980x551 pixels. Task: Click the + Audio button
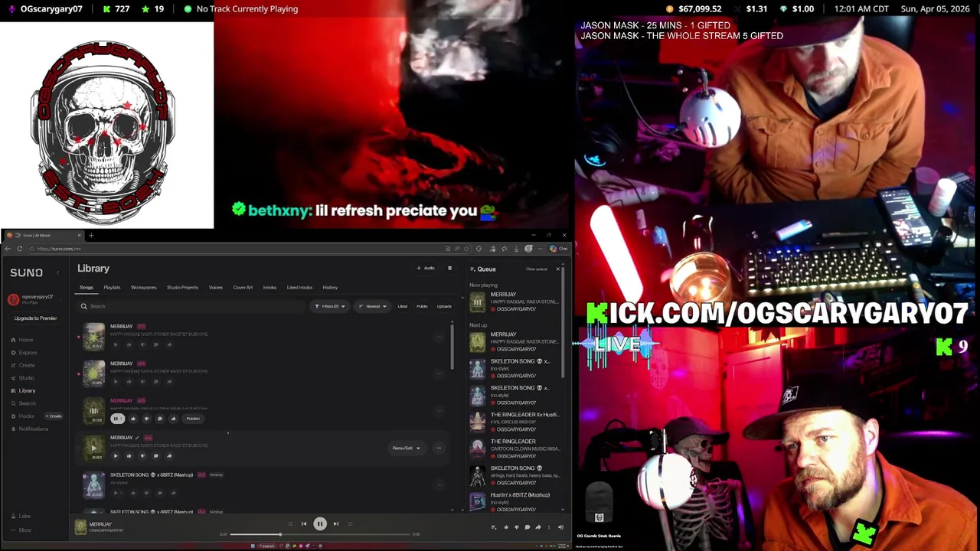pyautogui.click(x=426, y=269)
